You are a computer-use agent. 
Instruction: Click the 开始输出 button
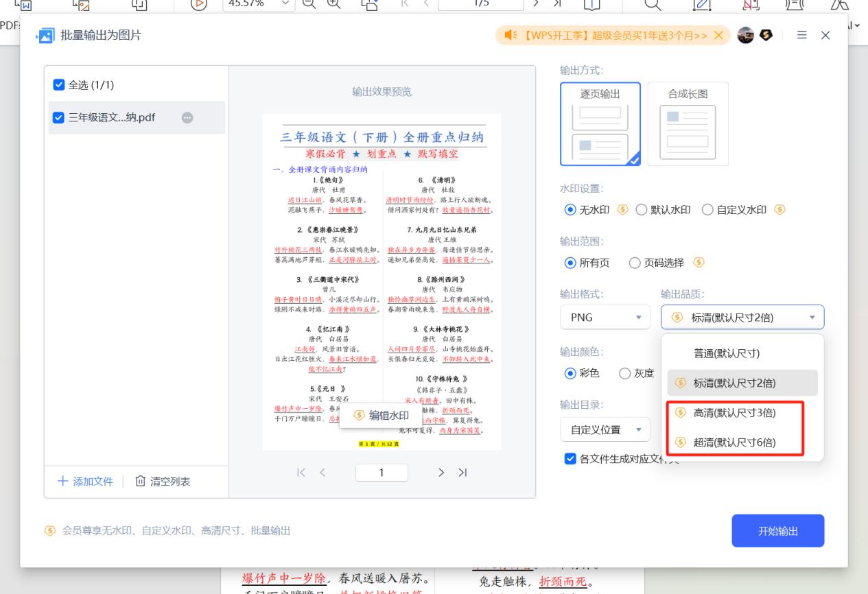(777, 530)
